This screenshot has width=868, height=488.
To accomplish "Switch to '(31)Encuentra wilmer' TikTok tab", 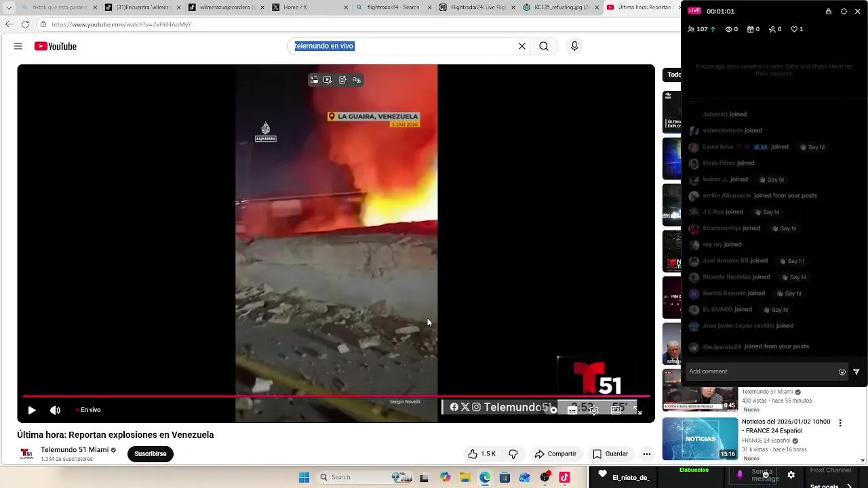I will tap(142, 7).
